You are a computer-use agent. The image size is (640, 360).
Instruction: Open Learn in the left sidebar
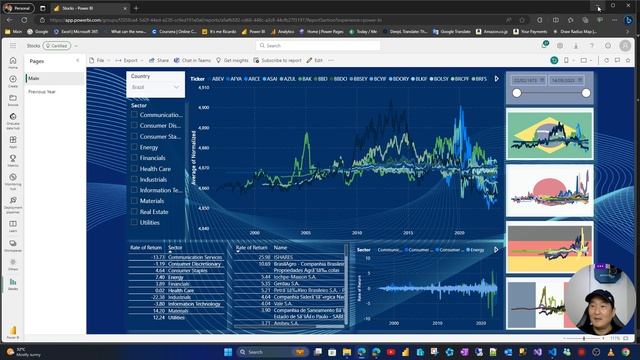click(x=13, y=226)
